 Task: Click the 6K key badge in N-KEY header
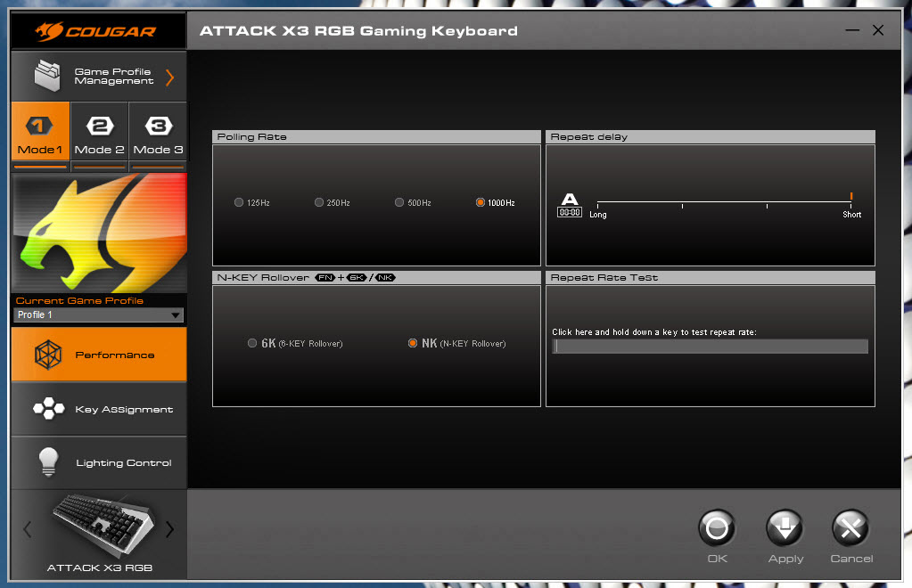(x=357, y=278)
